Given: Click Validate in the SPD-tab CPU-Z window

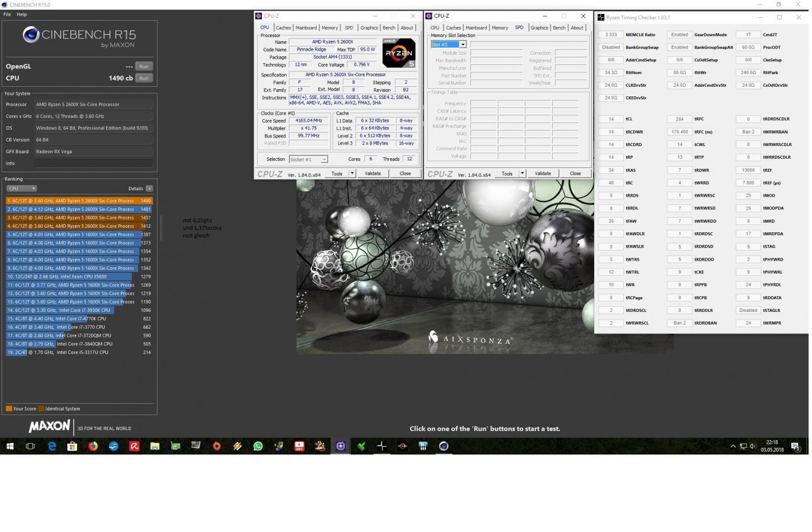Looking at the screenshot, I should coord(543,173).
